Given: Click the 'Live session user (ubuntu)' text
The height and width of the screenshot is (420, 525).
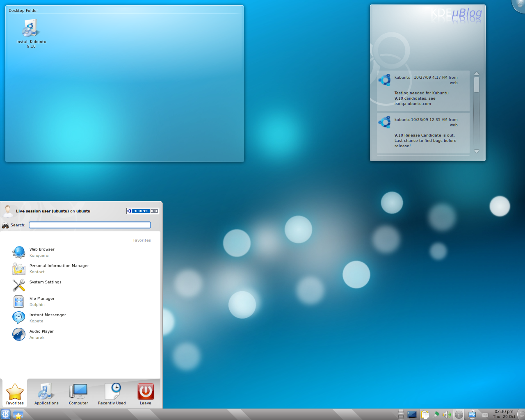Looking at the screenshot, I should 42,211.
